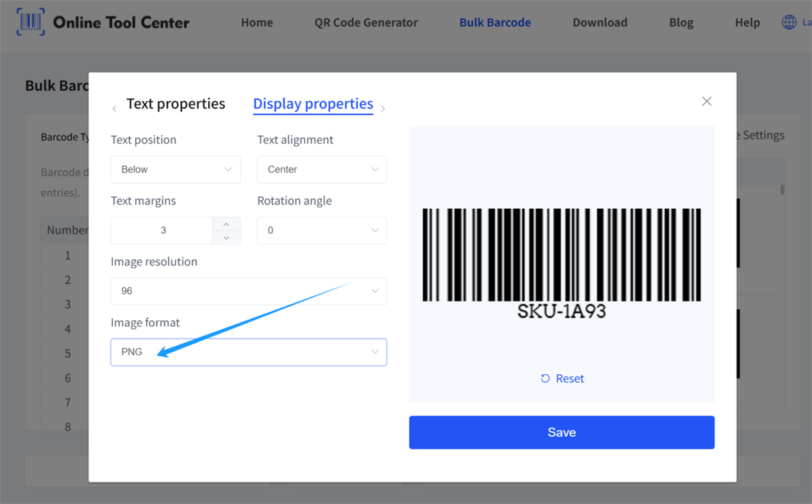Switch to the Text properties tab

(x=176, y=103)
